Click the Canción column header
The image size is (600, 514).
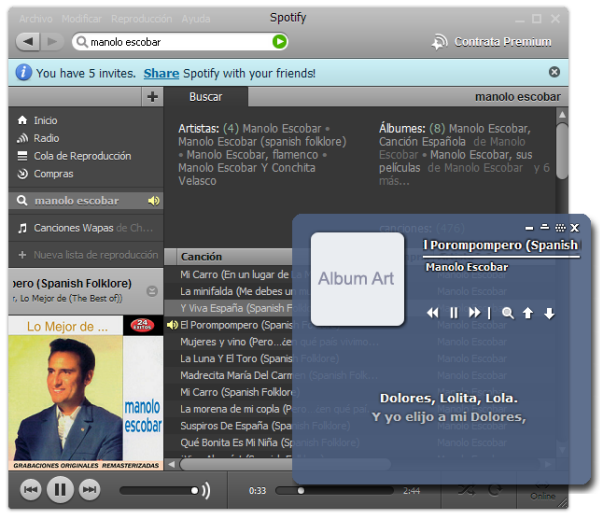point(201,256)
